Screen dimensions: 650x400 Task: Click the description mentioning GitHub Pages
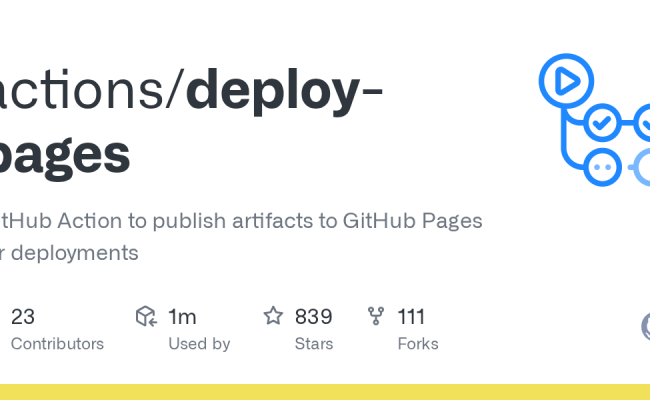(x=240, y=236)
